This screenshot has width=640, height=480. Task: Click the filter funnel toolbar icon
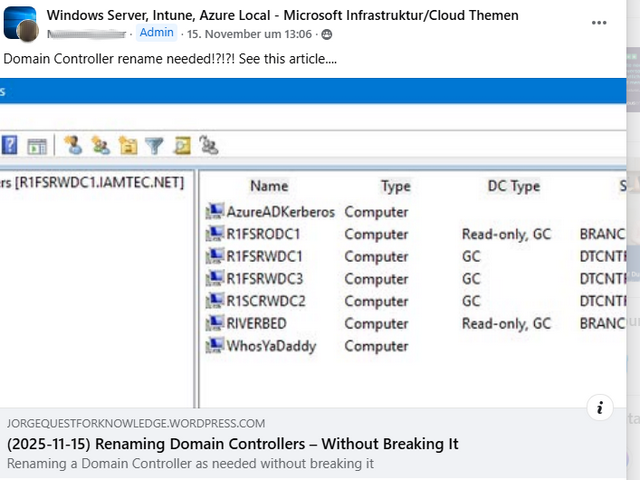pyautogui.click(x=154, y=146)
